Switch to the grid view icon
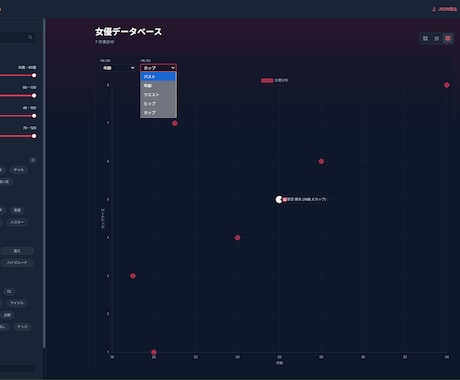Viewport: 460px width, 380px height. click(x=425, y=39)
